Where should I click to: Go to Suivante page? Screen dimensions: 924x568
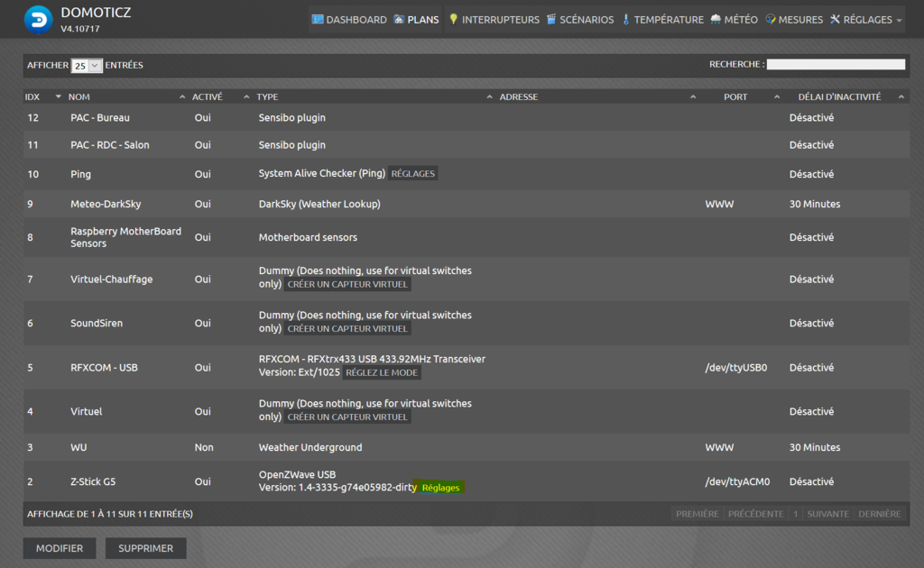pos(827,514)
